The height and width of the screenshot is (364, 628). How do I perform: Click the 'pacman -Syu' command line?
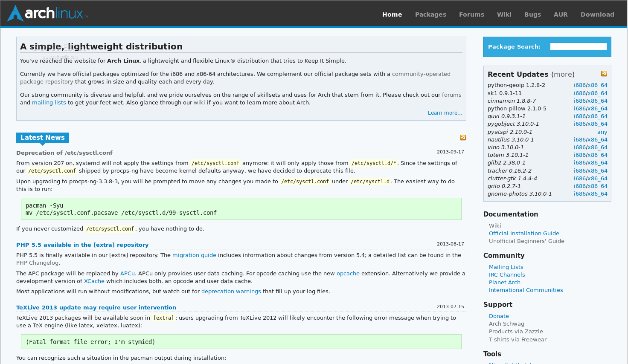click(44, 205)
